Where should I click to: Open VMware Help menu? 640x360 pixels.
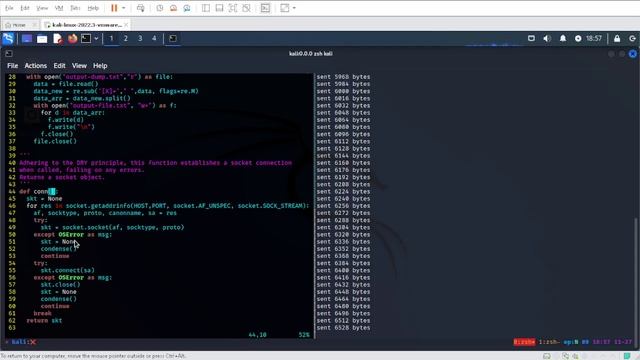click(93, 8)
